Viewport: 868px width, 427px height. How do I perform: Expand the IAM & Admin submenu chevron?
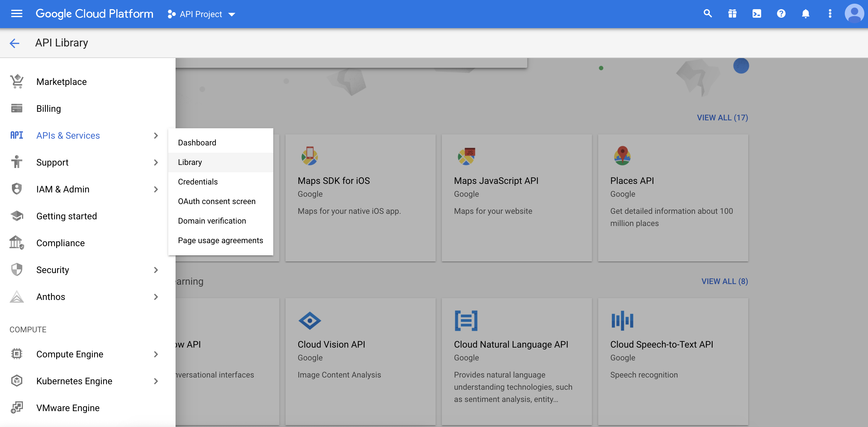coord(156,189)
